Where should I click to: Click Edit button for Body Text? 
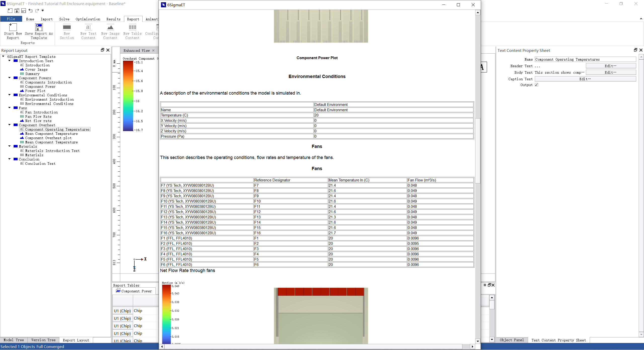tap(611, 72)
